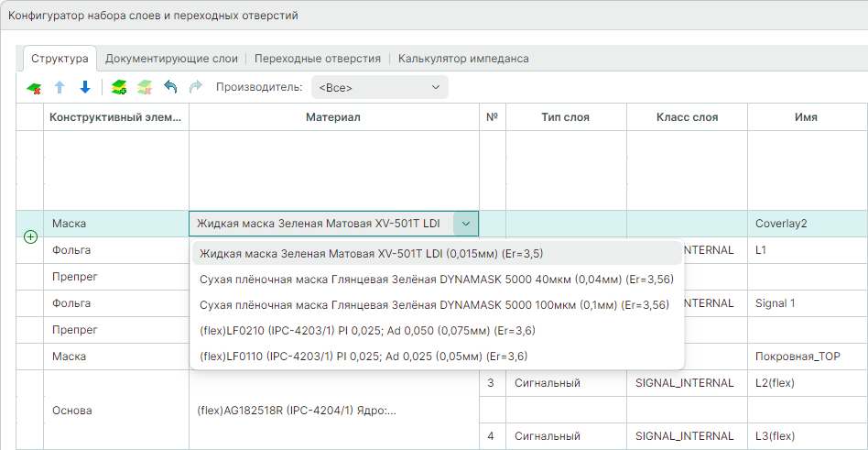Screen dimensions: 868x450
Task: Open the Переходные отверстия tab
Action: coord(317,58)
